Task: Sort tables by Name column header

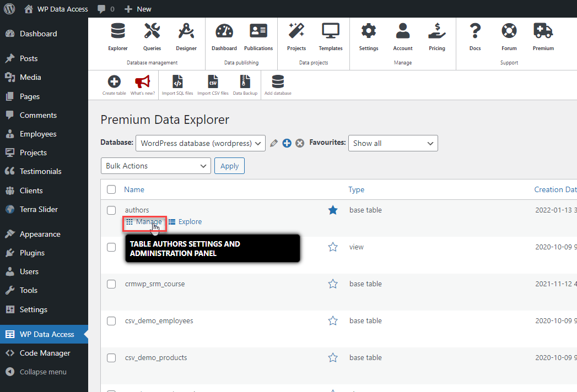Action: click(134, 189)
